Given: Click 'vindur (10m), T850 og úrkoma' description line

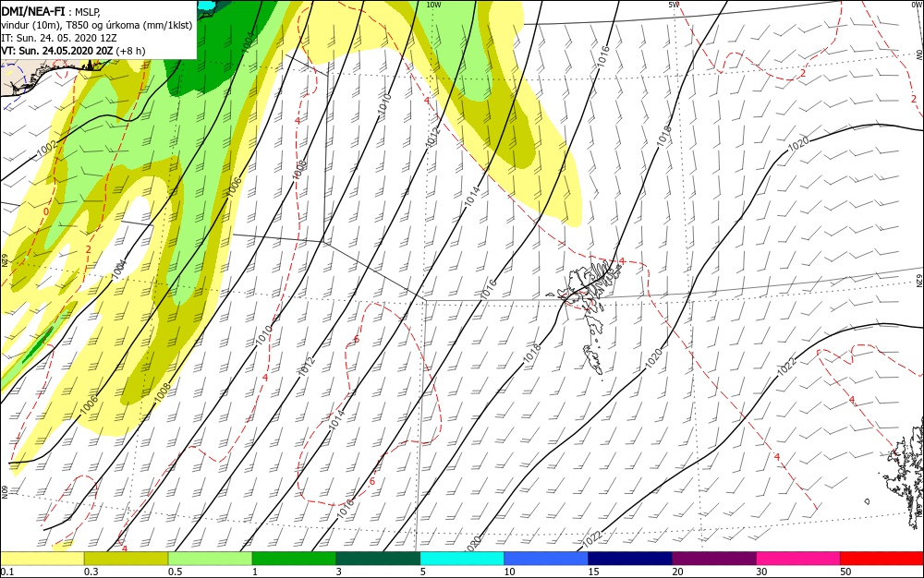Looking at the screenshot, I should pos(97,25).
